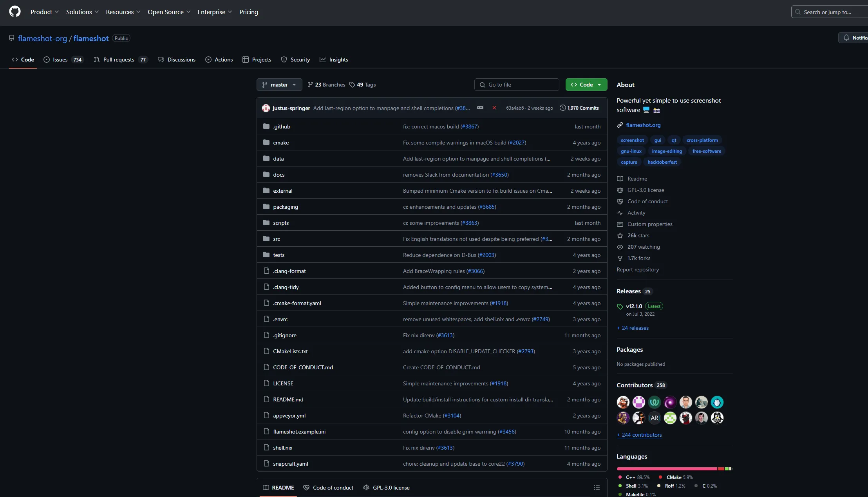Open the CMakeLists.txt file
The image size is (868, 497).
(x=290, y=351)
